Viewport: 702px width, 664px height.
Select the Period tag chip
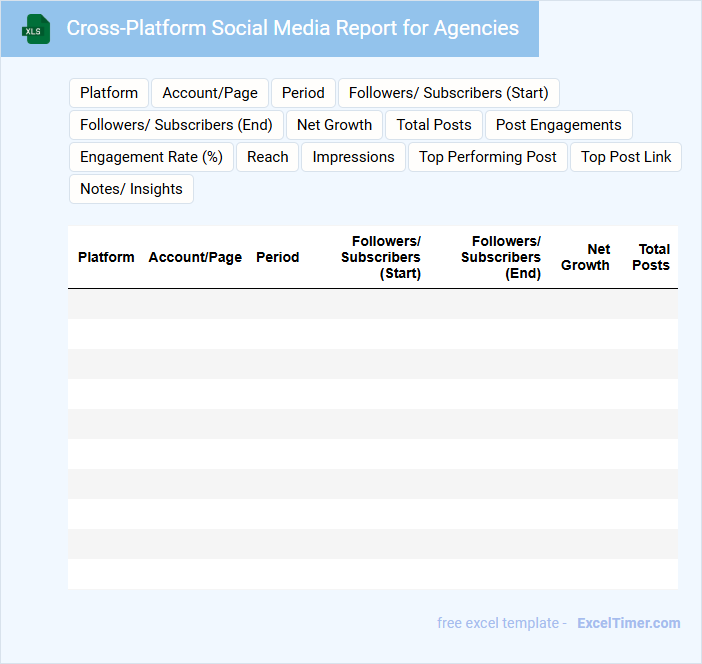[x=303, y=93]
